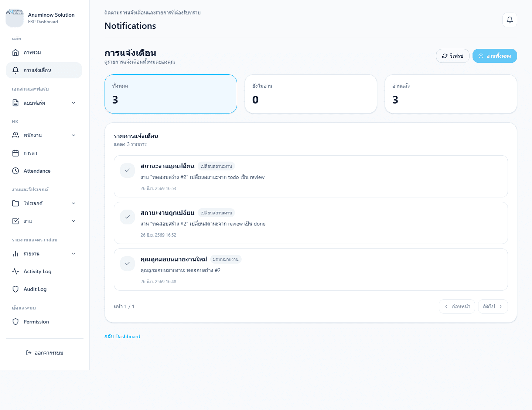532x410 pixels.
Task: Click the calendar icon beside การลา
Action: tap(16, 153)
